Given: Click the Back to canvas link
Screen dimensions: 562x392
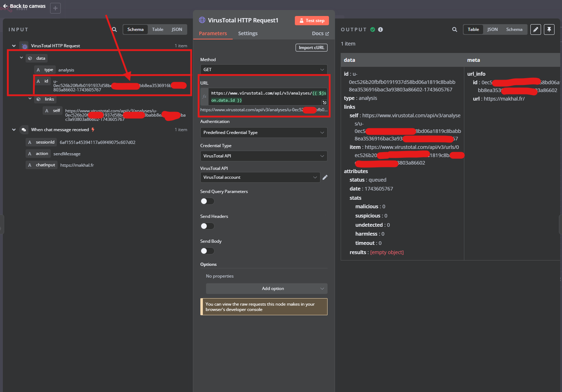Looking at the screenshot, I should coord(24,6).
